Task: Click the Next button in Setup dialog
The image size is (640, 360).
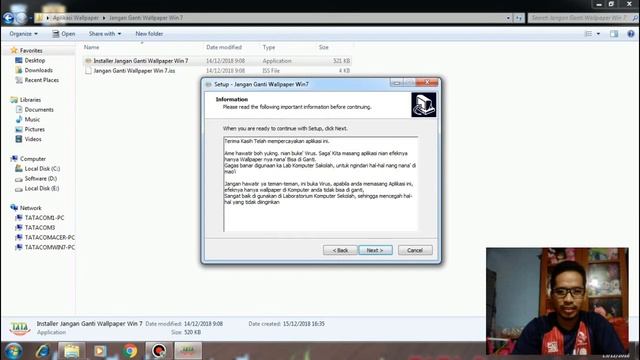Action: tap(376, 250)
